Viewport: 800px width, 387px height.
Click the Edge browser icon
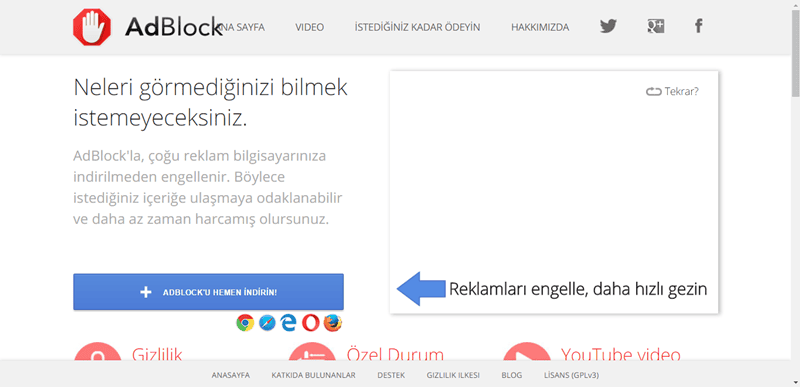[289, 323]
